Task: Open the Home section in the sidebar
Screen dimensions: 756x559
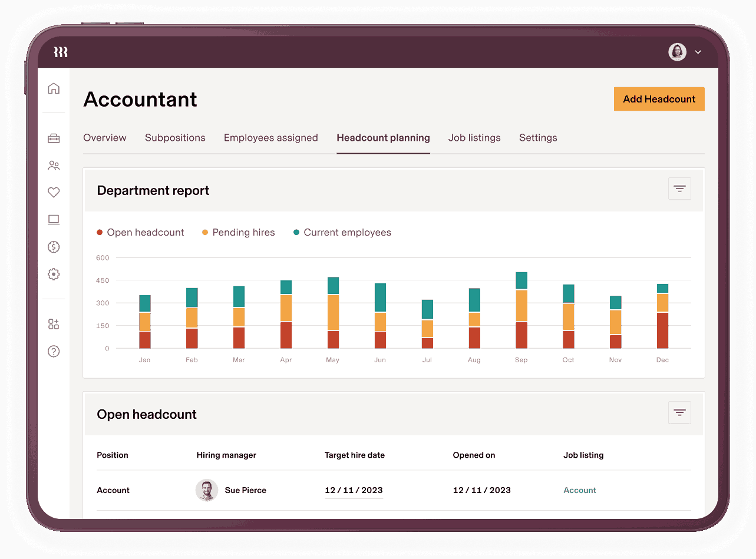Action: pos(54,87)
